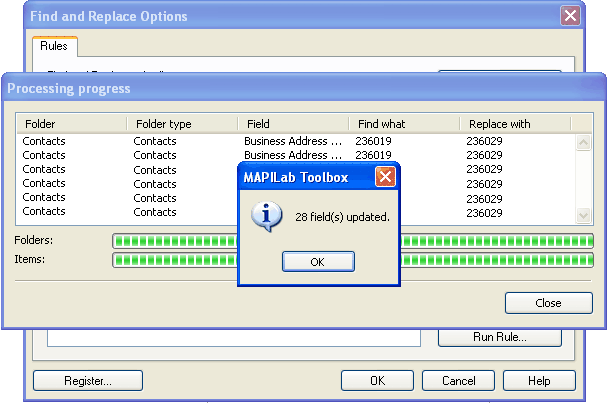The image size is (608, 403).
Task: Click the Run Rule... button
Action: [499, 337]
